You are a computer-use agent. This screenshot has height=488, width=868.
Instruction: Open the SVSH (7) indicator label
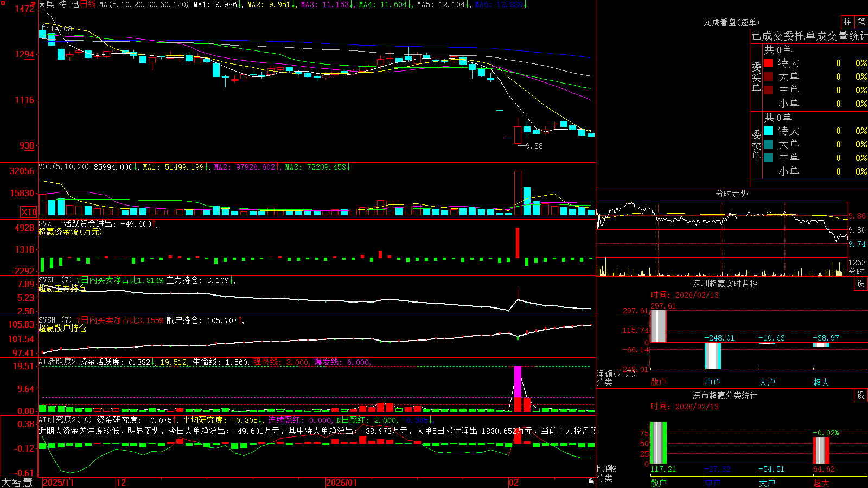[x=55, y=320]
